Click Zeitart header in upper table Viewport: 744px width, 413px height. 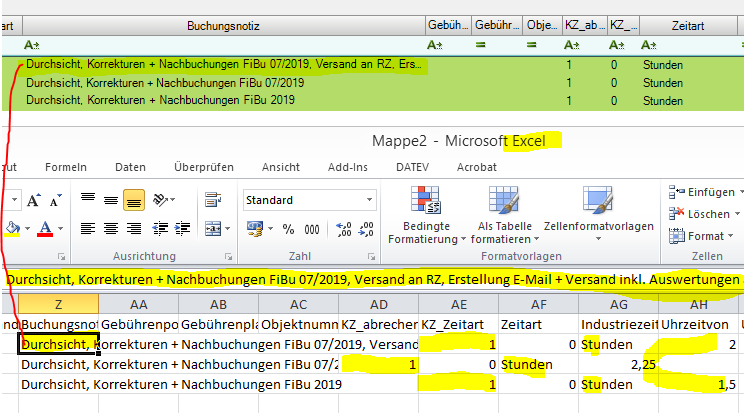click(x=688, y=26)
